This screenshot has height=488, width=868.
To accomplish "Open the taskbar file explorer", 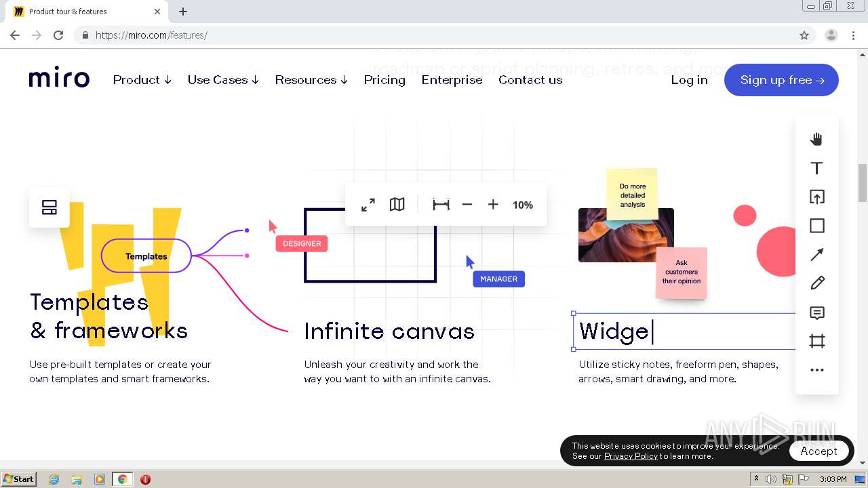I will point(77,479).
